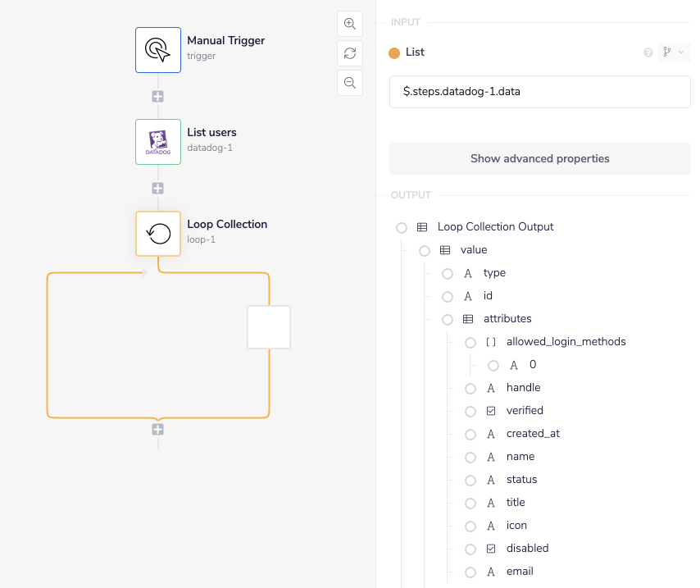Click the Loop Collection node icon

[157, 233]
